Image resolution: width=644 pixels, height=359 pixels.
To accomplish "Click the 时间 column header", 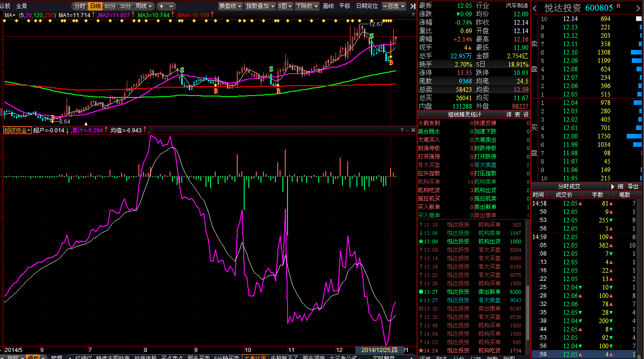I will (x=538, y=194).
